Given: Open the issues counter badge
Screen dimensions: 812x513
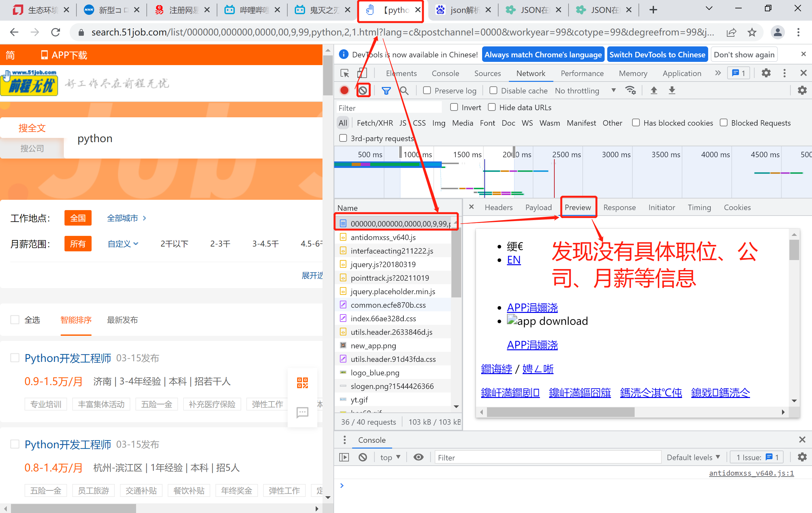Looking at the screenshot, I should pyautogui.click(x=738, y=73).
